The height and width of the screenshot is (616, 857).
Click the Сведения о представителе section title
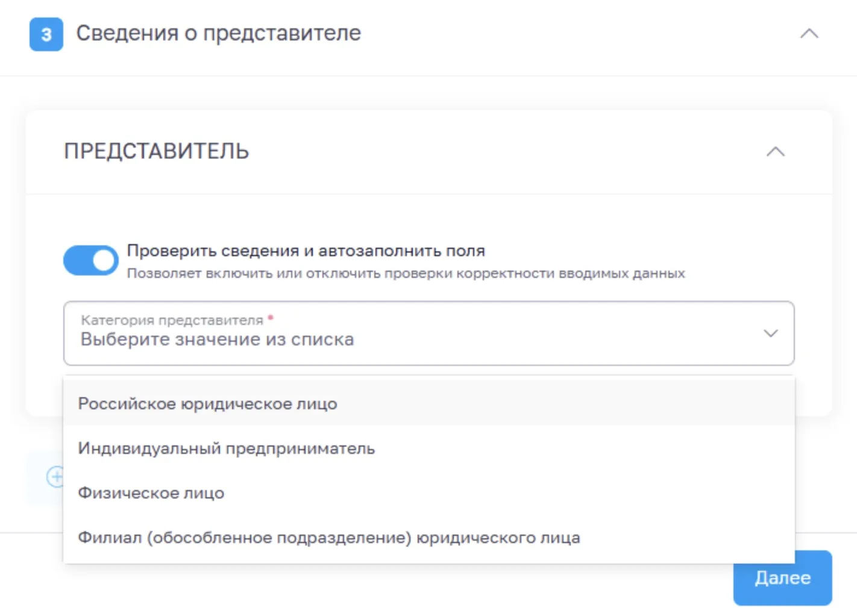(x=218, y=33)
